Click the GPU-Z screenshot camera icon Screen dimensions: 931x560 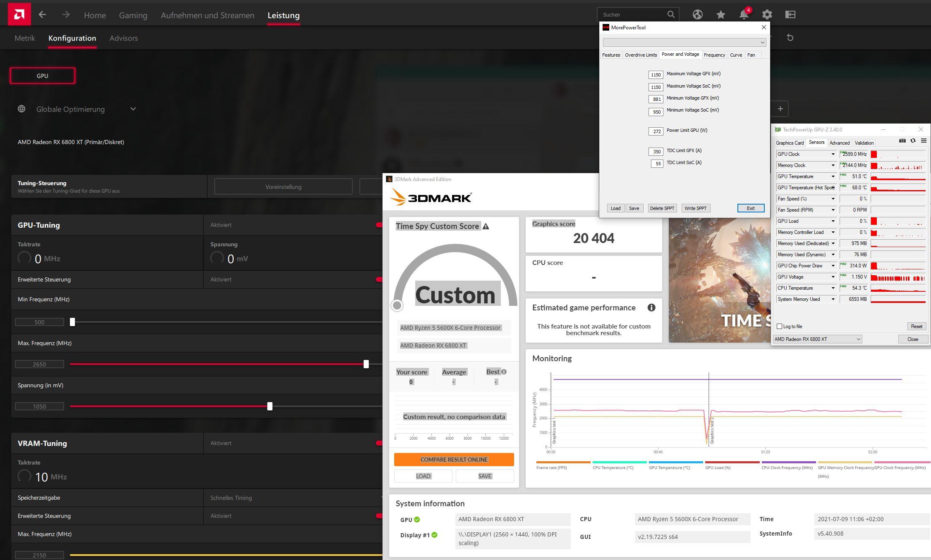[x=902, y=141]
